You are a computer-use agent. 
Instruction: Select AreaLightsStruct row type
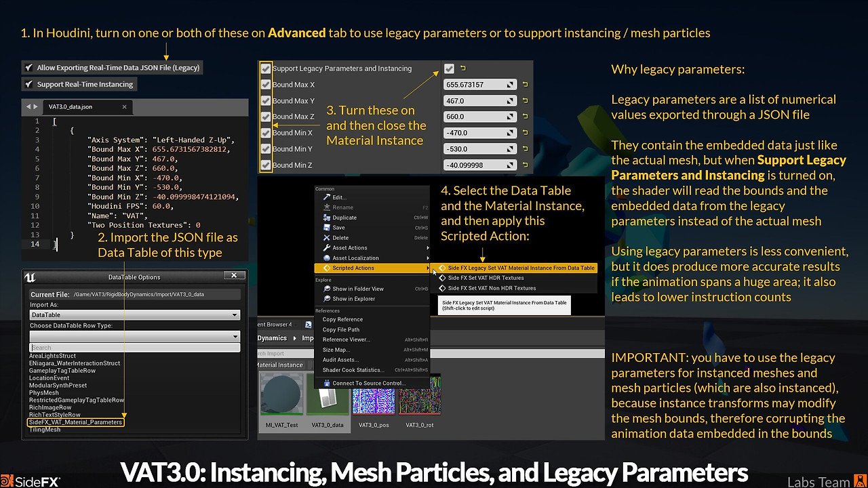(x=52, y=356)
